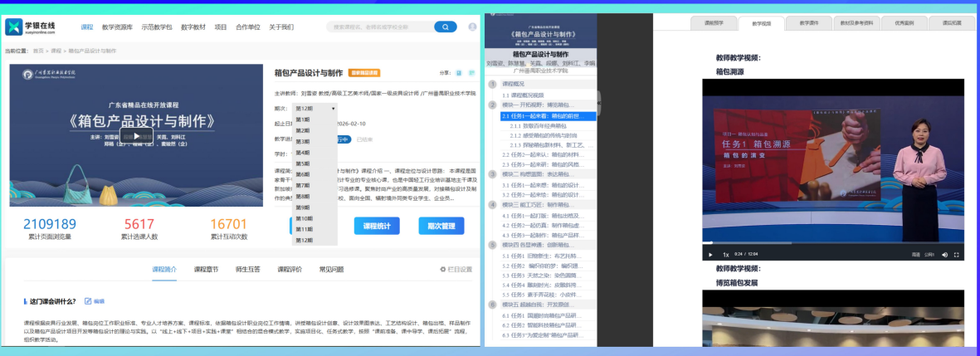The image size is (980, 356).
Task: Switch to the 教材及参考资料 tab
Action: [856, 22]
